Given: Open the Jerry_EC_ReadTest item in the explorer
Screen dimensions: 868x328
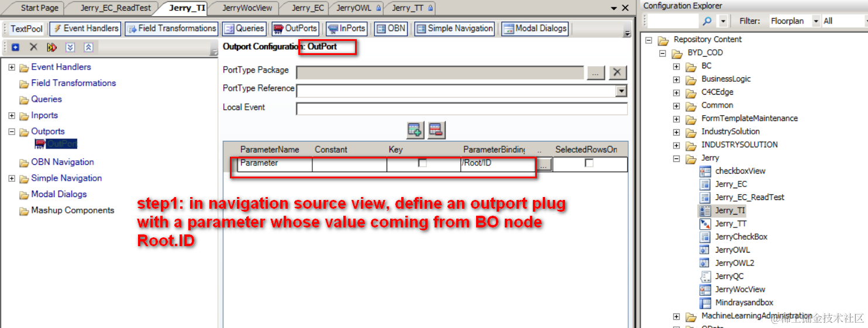Looking at the screenshot, I should [750, 198].
